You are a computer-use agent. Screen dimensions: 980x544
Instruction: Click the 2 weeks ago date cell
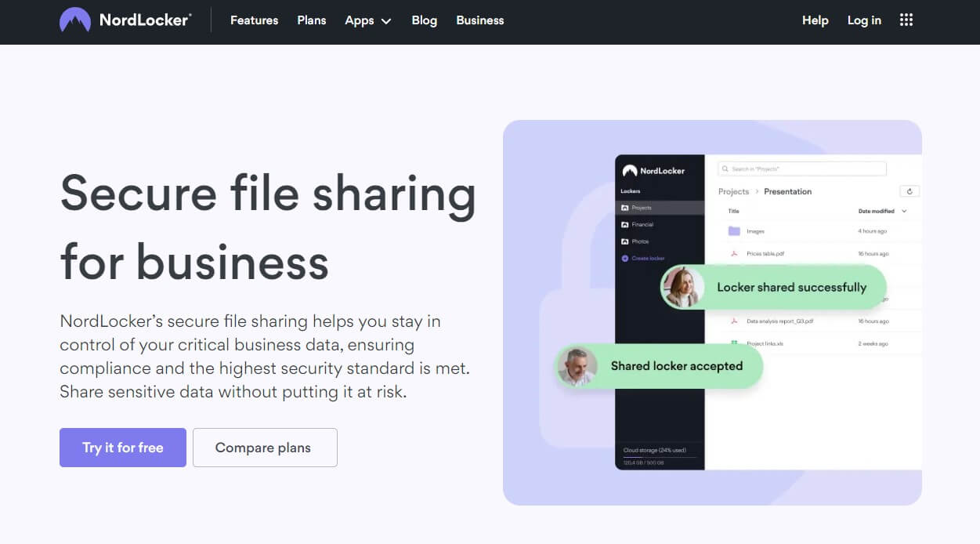point(873,343)
